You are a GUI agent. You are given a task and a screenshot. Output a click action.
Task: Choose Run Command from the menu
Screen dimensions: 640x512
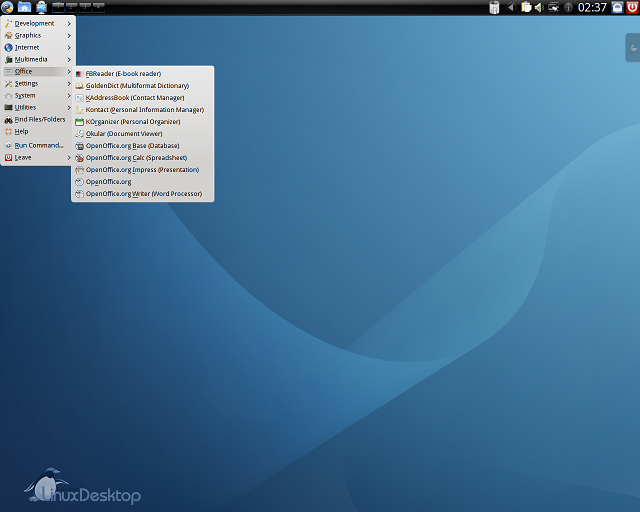pos(38,145)
